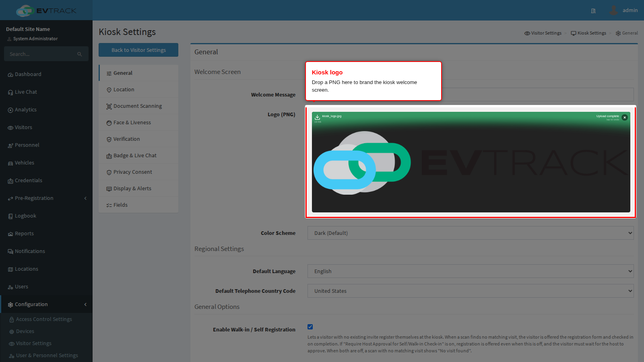Open the Default Language dropdown

coord(471,271)
